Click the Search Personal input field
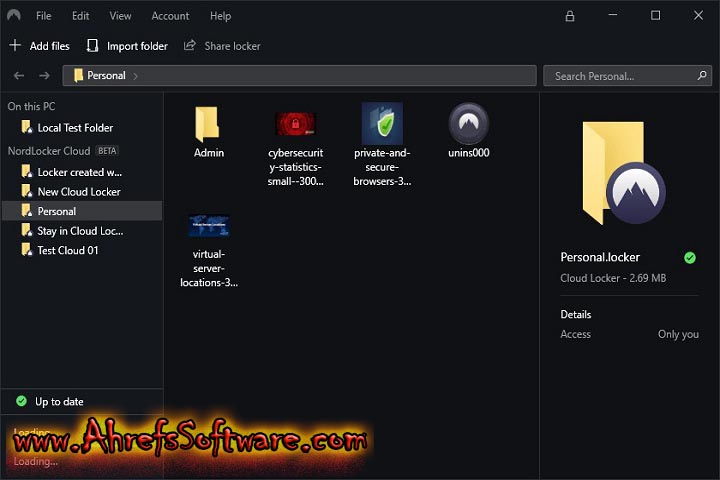The image size is (720, 480). (620, 76)
